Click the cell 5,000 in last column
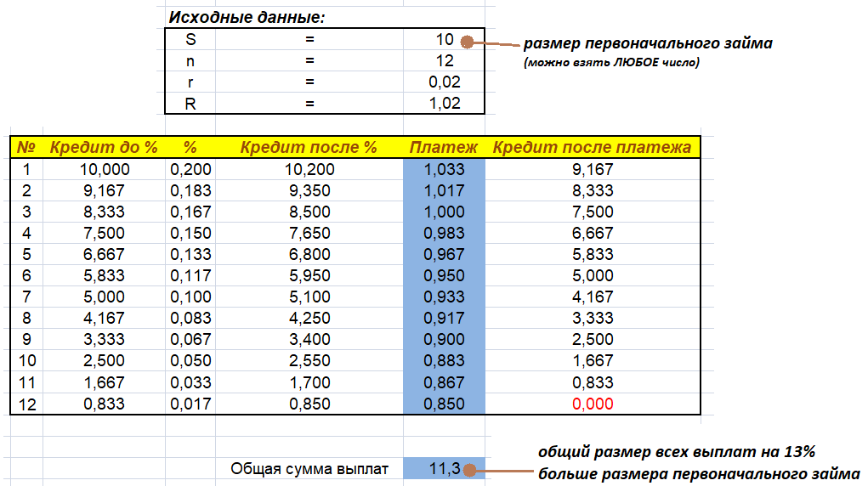 point(593,275)
